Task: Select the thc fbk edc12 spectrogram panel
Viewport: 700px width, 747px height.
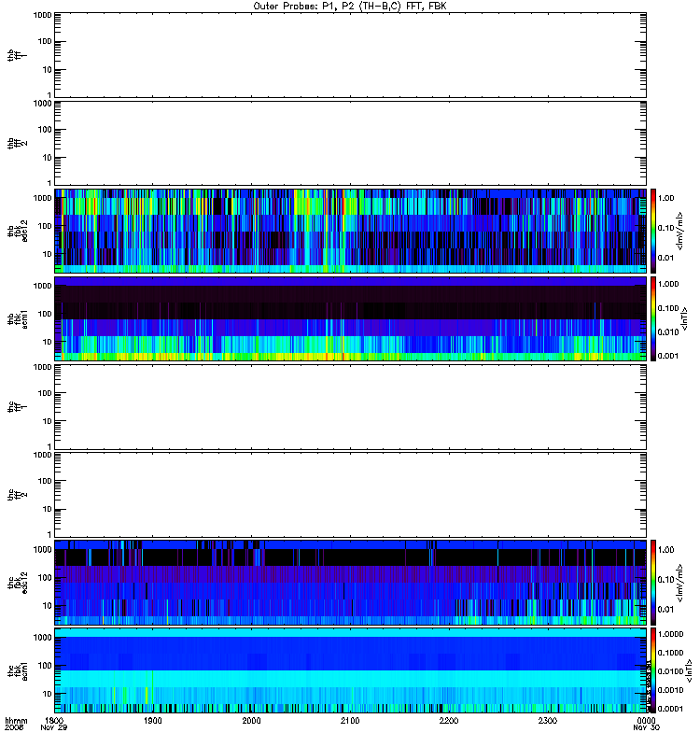Action: pos(351,582)
